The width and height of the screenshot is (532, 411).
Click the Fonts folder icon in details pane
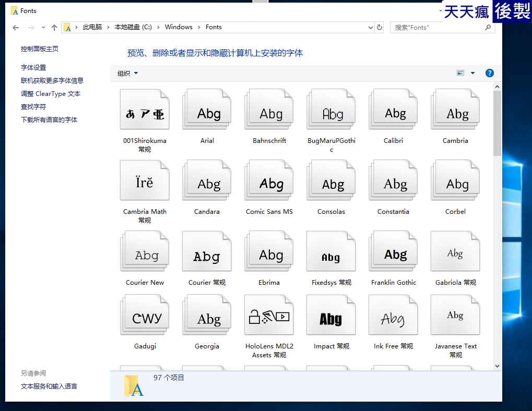point(133,385)
